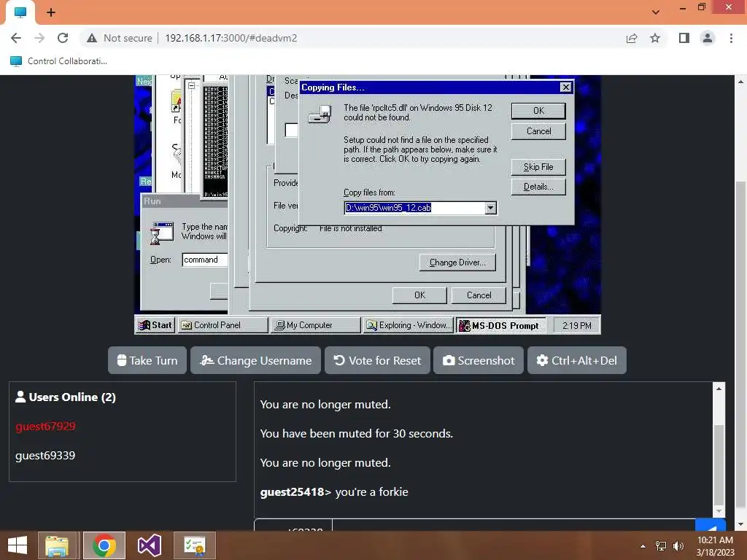Click the Change Driver... button
This screenshot has height=560, width=747.
pos(457,262)
